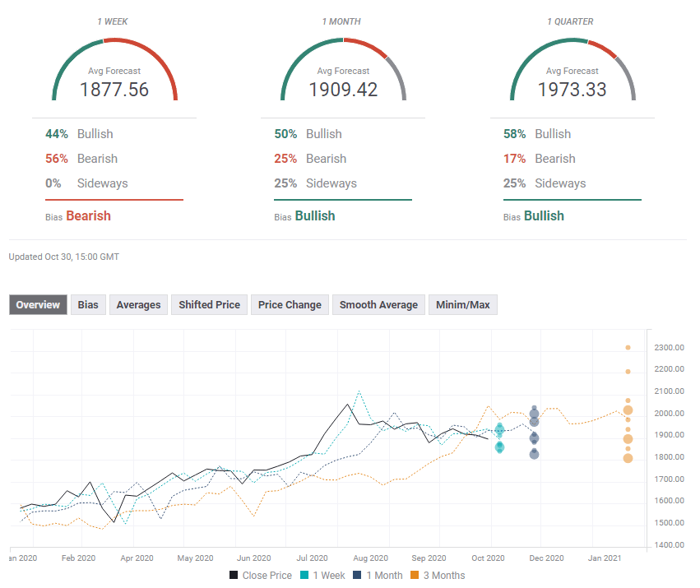700x588 pixels.
Task: Click the red Bearish bias label
Action: pos(88,215)
